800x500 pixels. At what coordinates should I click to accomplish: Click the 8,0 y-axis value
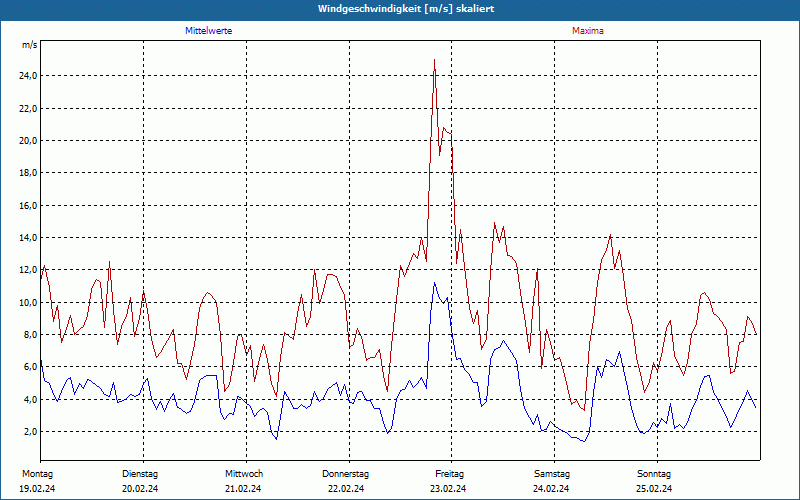30,335
